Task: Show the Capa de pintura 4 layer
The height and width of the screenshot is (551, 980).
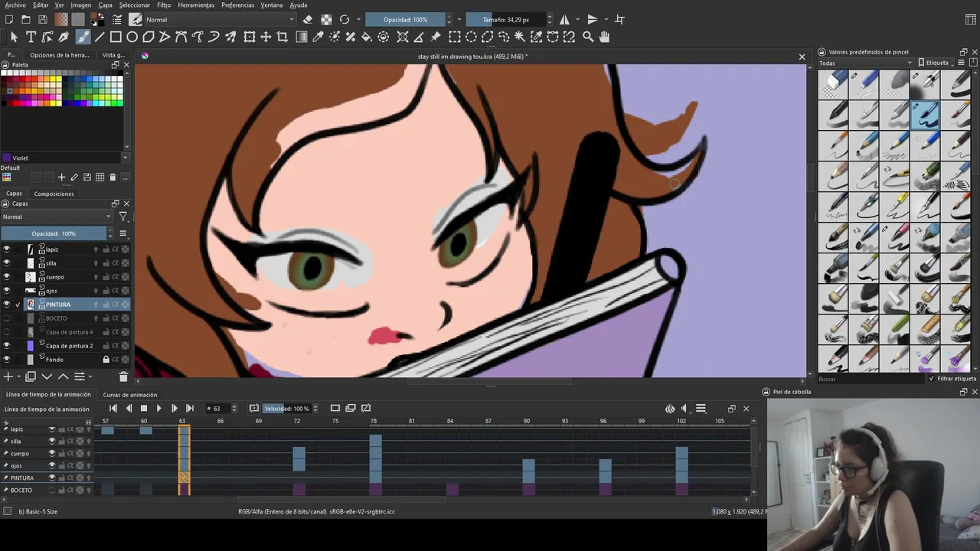Action: 6,332
